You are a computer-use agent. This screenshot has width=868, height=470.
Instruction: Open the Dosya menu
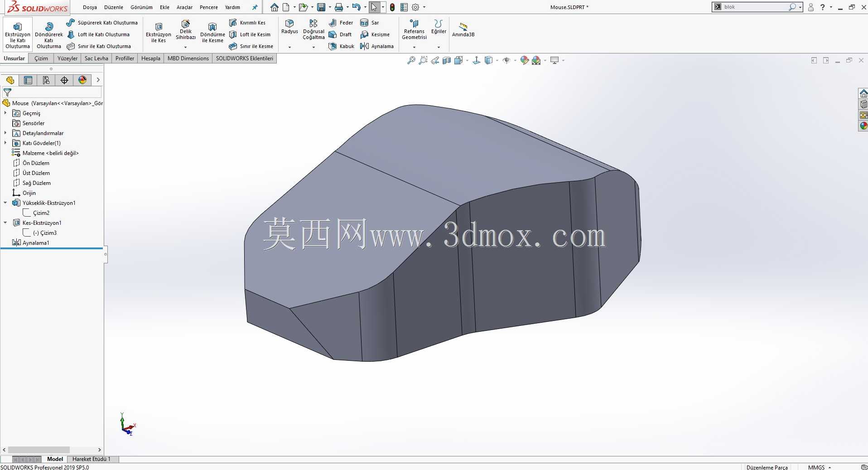point(90,7)
